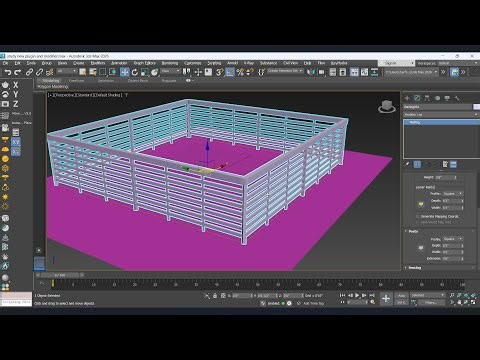
Task: Open the Create command panel tab
Action: pos(407,98)
